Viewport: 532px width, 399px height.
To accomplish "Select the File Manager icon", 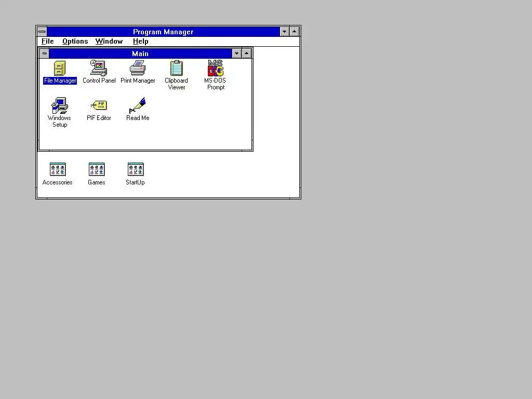I will pyautogui.click(x=60, y=68).
